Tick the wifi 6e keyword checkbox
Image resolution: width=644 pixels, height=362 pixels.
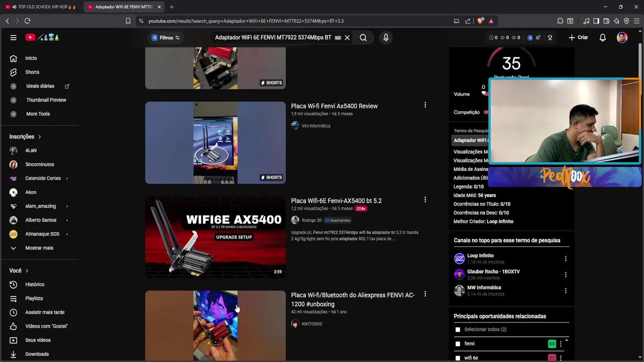(x=458, y=358)
